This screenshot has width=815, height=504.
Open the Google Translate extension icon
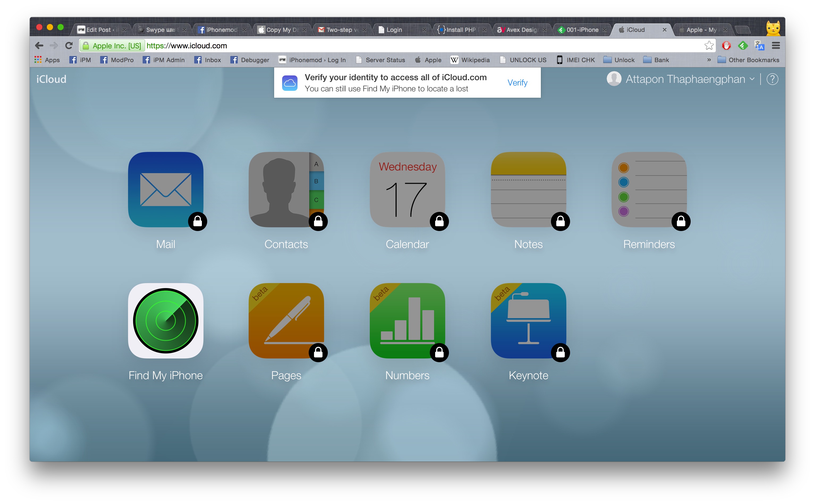(759, 46)
